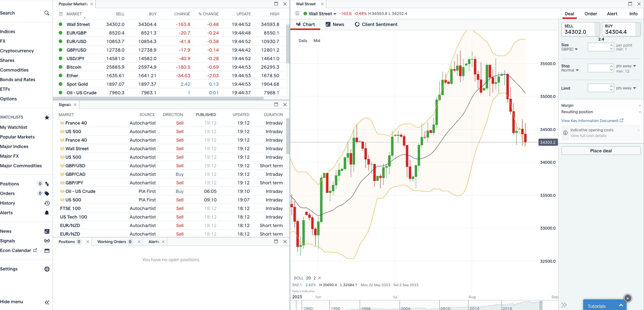Select the SELL 34302.0 price button
The image size is (644, 310).
[581, 29]
